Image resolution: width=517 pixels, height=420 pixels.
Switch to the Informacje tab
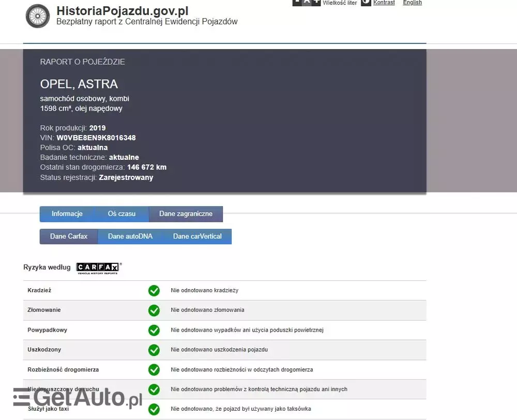67,214
